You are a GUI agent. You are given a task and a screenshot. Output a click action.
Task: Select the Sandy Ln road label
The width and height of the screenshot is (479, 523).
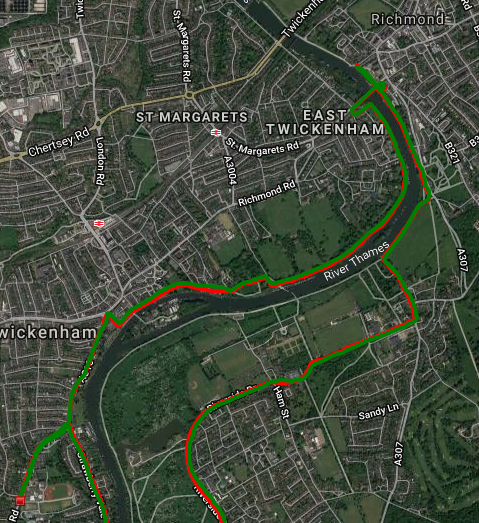[378, 411]
